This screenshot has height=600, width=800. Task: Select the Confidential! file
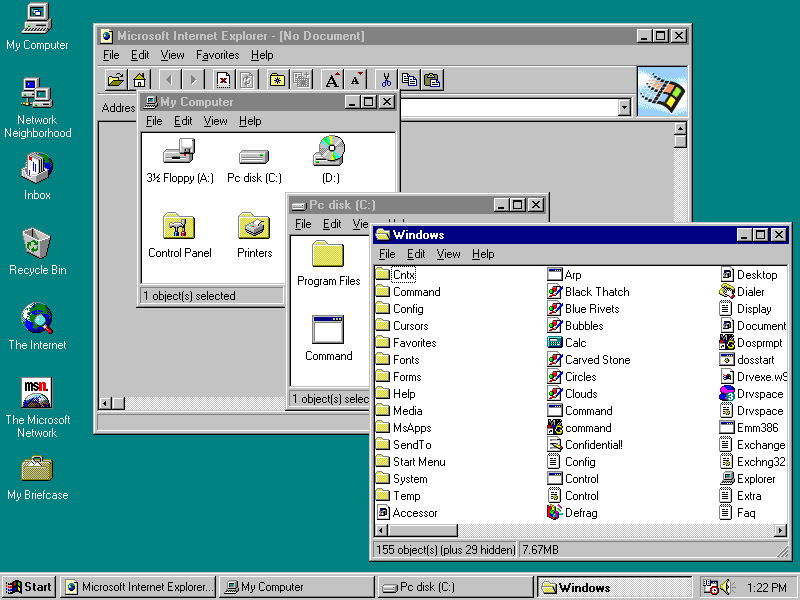pos(585,444)
